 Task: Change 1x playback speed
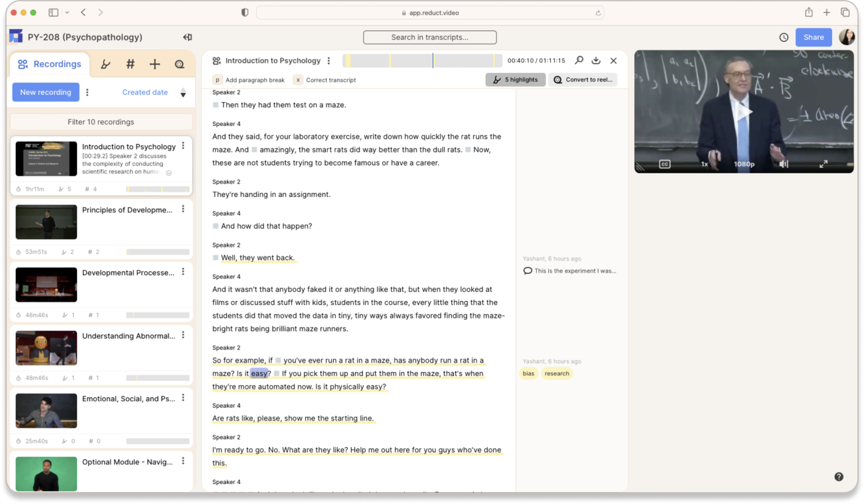pos(705,164)
